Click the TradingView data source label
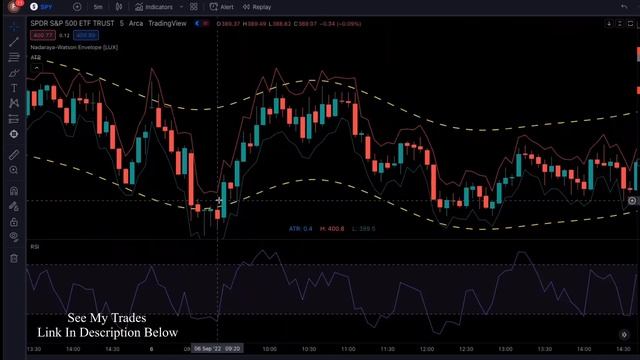The width and height of the screenshot is (640, 360). pos(167,24)
